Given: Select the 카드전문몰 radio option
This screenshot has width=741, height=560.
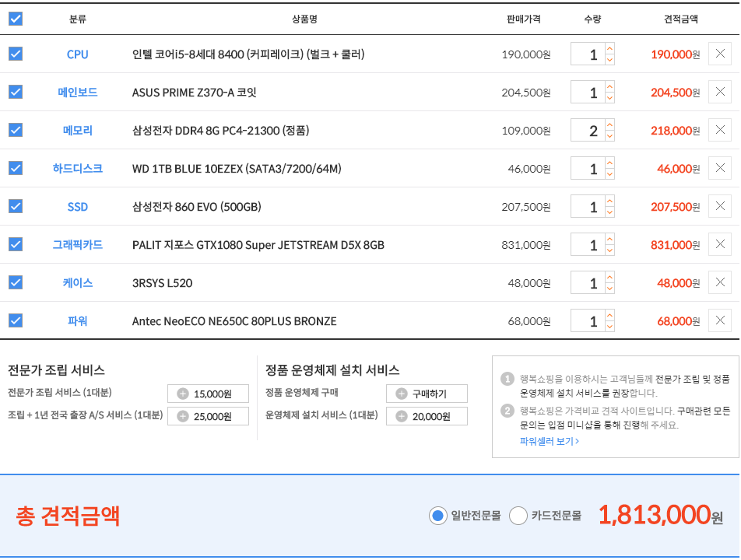Looking at the screenshot, I should point(518,516).
